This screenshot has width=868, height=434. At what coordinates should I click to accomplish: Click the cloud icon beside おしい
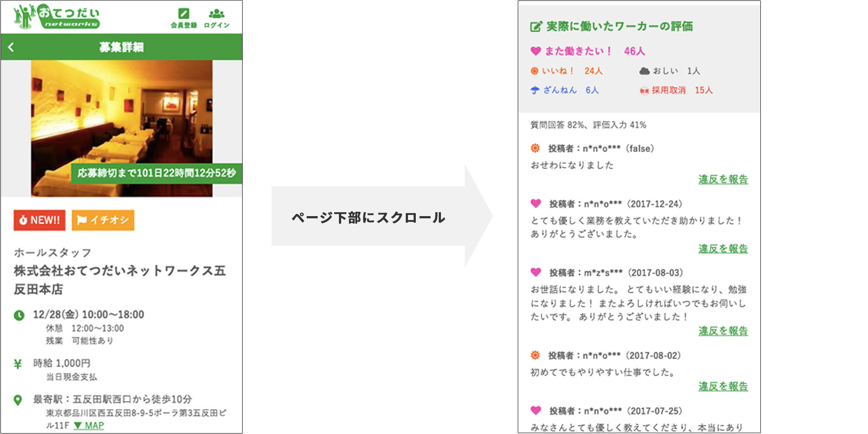644,71
